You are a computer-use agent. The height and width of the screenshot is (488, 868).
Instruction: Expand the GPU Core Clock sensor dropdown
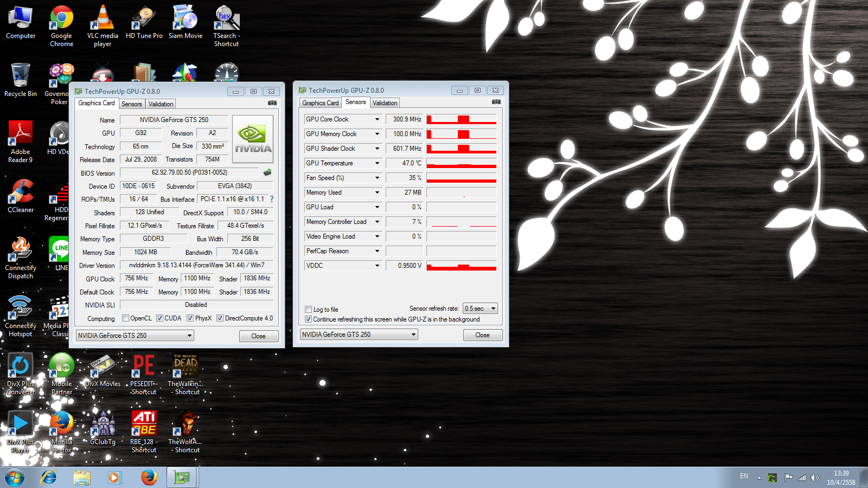tap(377, 119)
